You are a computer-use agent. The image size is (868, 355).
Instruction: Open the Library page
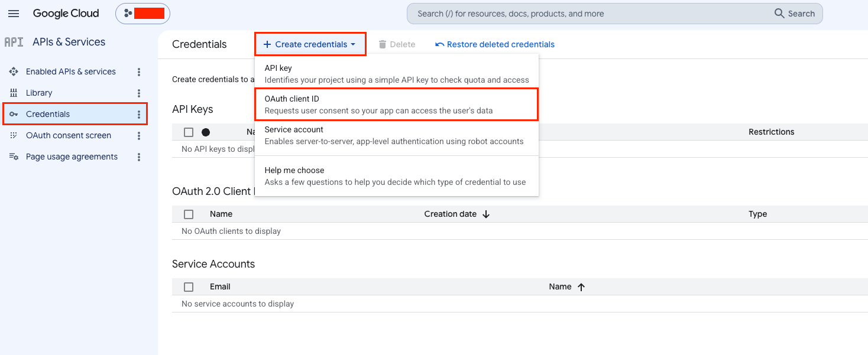[39, 93]
